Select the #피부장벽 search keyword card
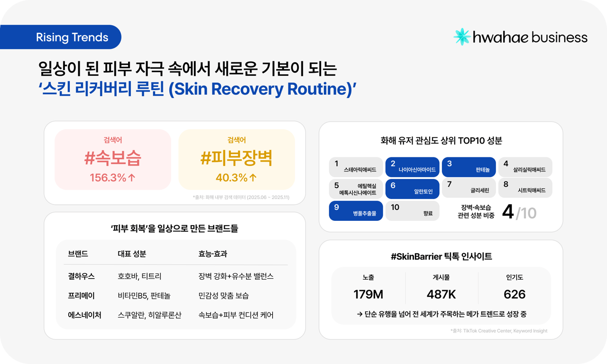 pyautogui.click(x=237, y=159)
